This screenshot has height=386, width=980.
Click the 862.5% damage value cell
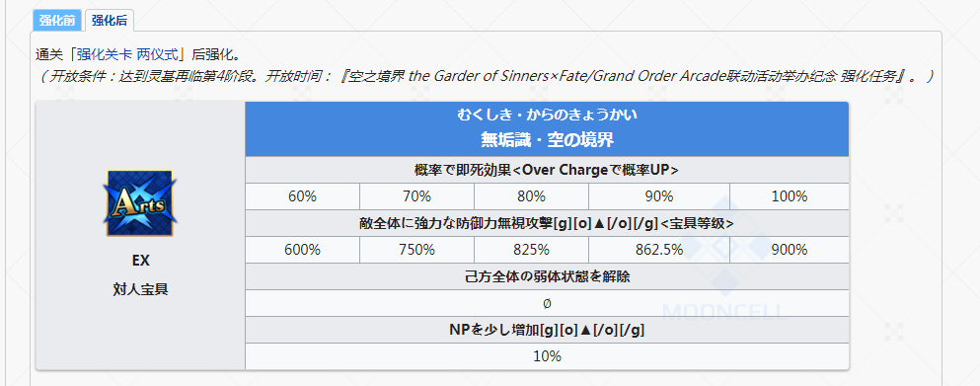(659, 250)
